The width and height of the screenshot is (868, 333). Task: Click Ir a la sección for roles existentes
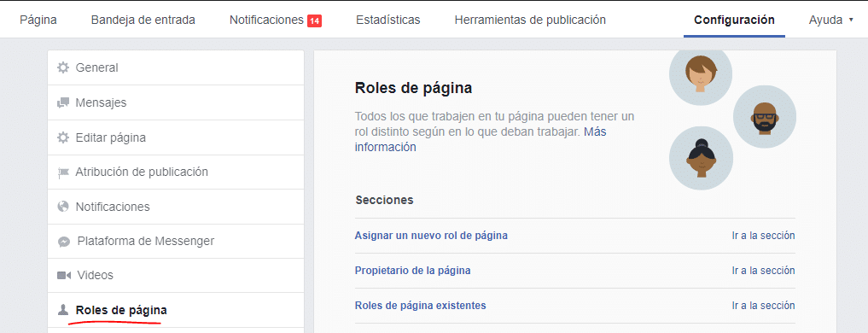(x=763, y=306)
